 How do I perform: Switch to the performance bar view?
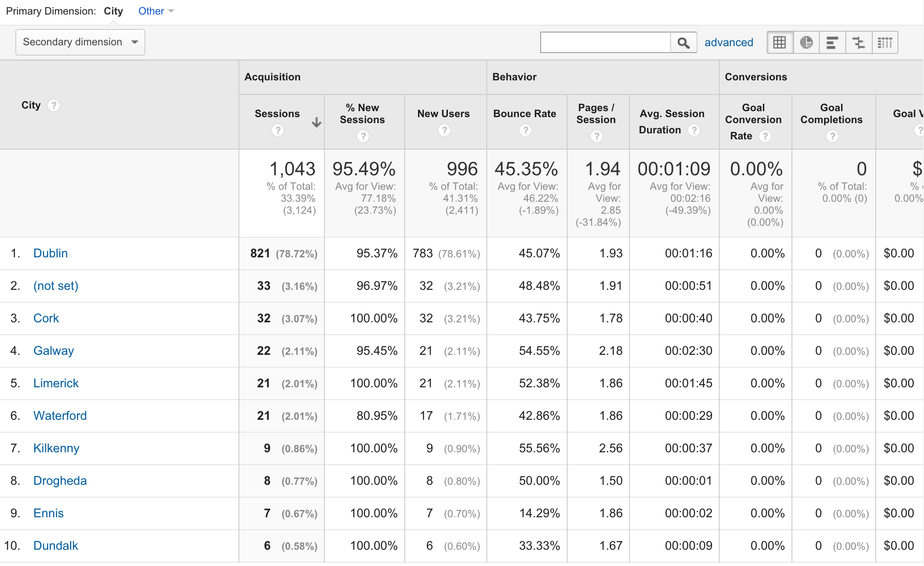[832, 42]
